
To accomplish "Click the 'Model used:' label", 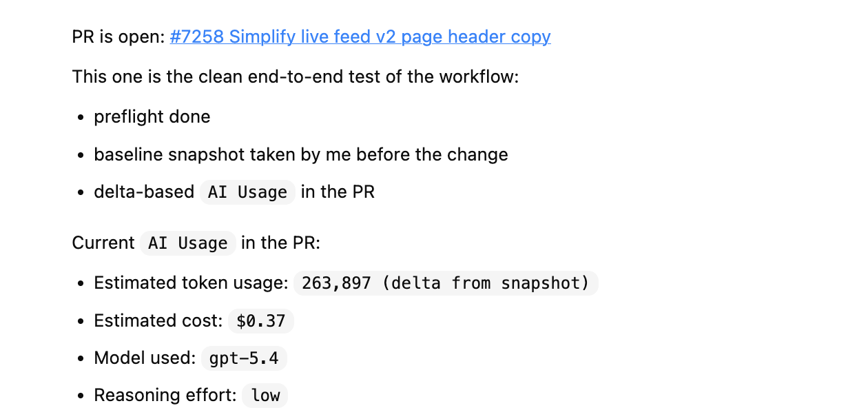I will click(145, 358).
